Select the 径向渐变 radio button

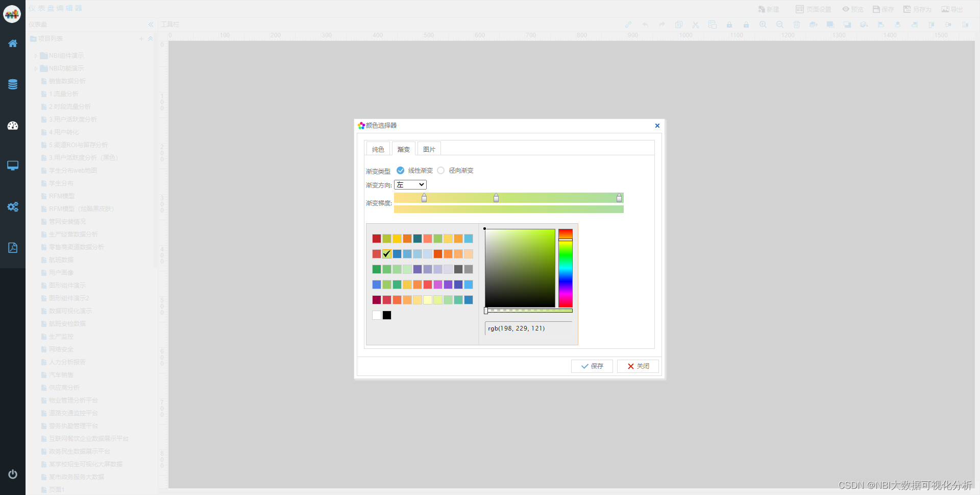[441, 171]
